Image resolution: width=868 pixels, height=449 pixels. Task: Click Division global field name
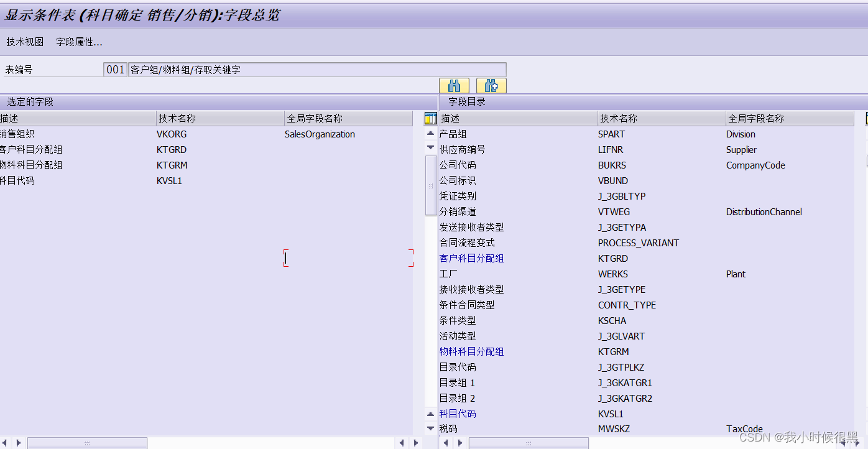coord(741,134)
